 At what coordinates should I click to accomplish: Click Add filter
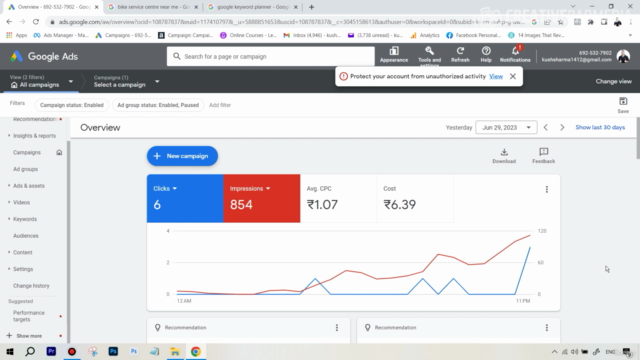(220, 105)
